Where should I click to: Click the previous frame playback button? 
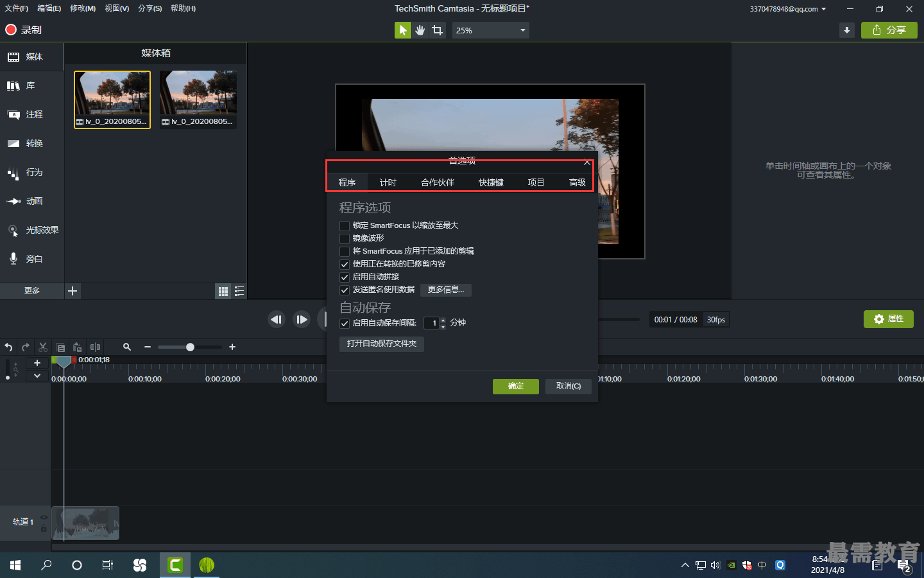277,319
